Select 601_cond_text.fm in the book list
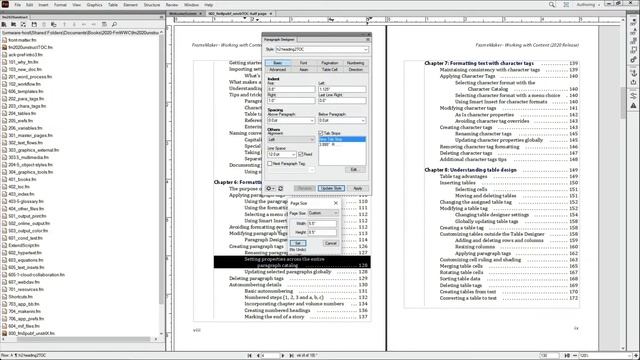This screenshot has height=360, width=640. tap(25, 238)
